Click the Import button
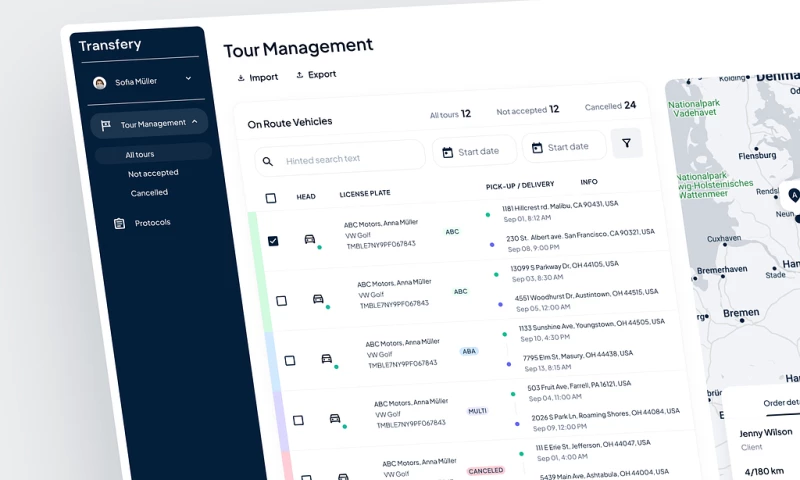The image size is (800, 480). click(x=257, y=77)
